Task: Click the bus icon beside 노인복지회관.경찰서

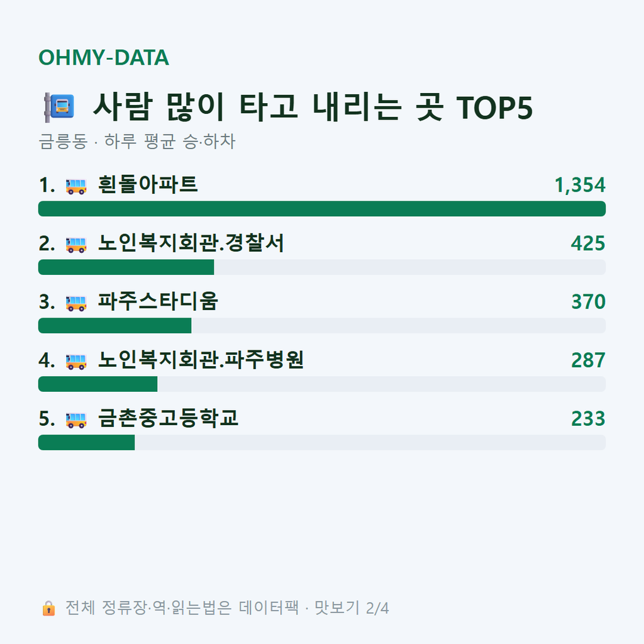Action: tap(76, 245)
